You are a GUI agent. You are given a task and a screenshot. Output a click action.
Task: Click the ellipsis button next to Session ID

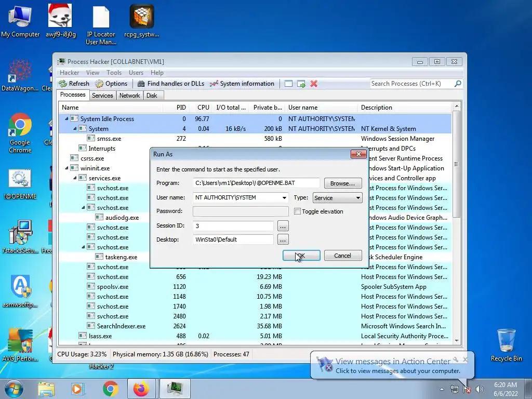click(x=283, y=226)
